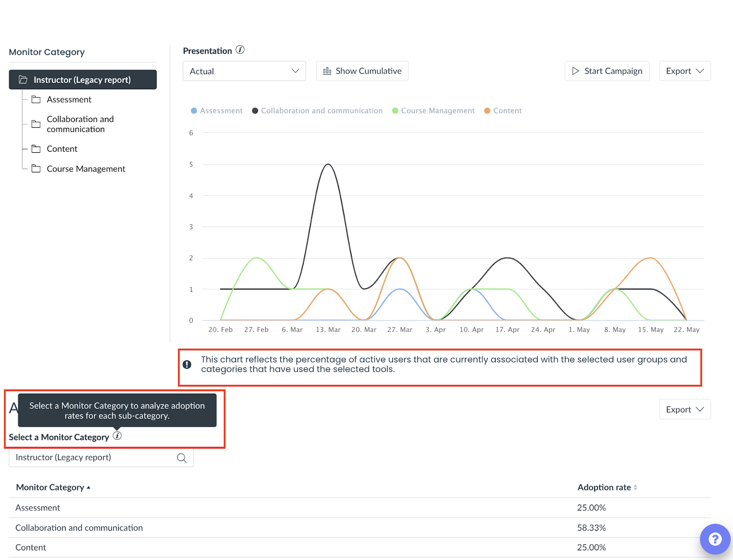Toggle the Course Management series in the legend
The image size is (733, 560).
[x=433, y=110]
